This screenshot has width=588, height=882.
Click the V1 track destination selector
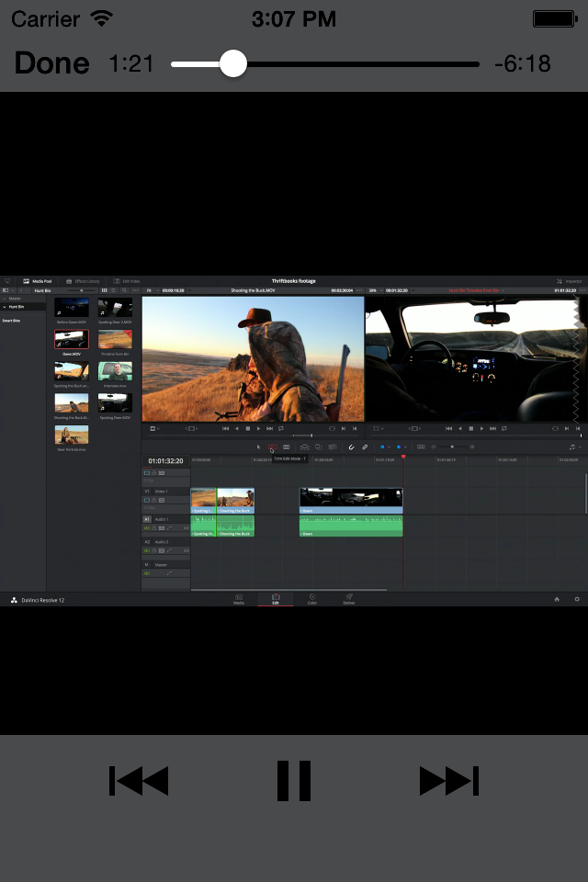click(147, 491)
